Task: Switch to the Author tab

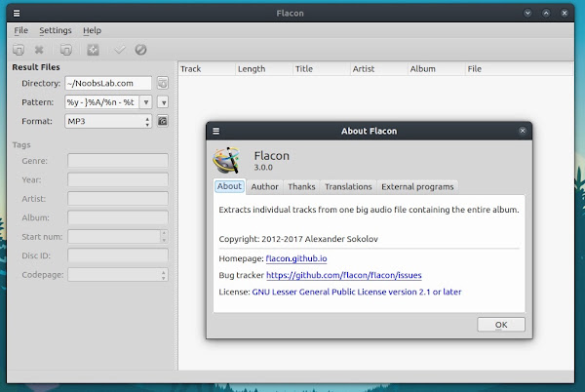Action: pyautogui.click(x=264, y=186)
